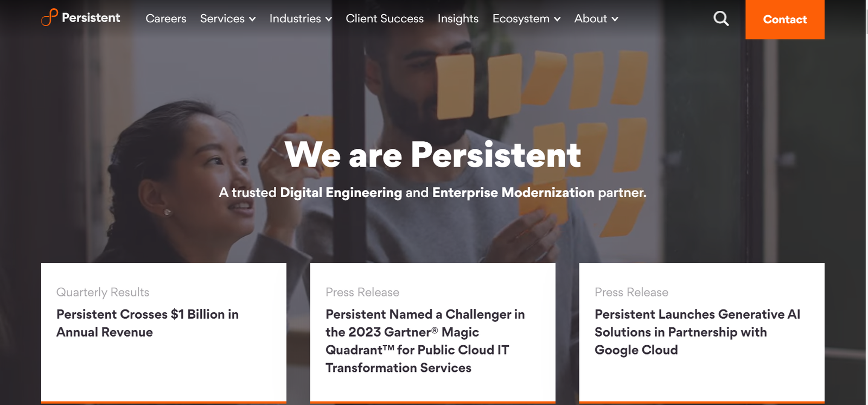Expand the Industries dropdown chevron
The image size is (868, 405).
328,19
